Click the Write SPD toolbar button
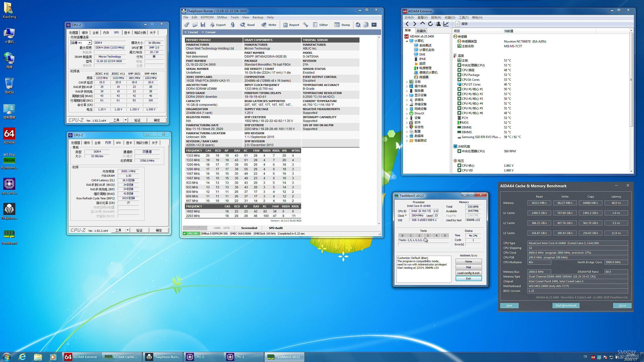This screenshot has width=644, height=362. 269,25
